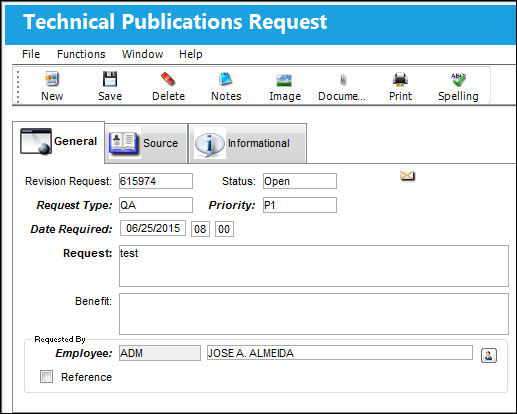This screenshot has width=517, height=414.
Task: Save the request with floppy icon
Action: coord(110,79)
